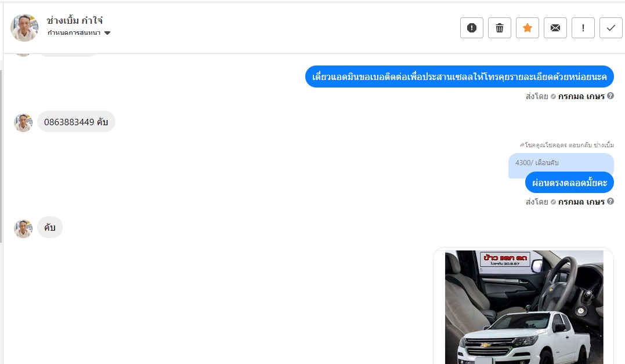Image resolution: width=625 pixels, height=364 pixels.
Task: Click the conversation scrollbar on the left edge
Action: click(1, 156)
